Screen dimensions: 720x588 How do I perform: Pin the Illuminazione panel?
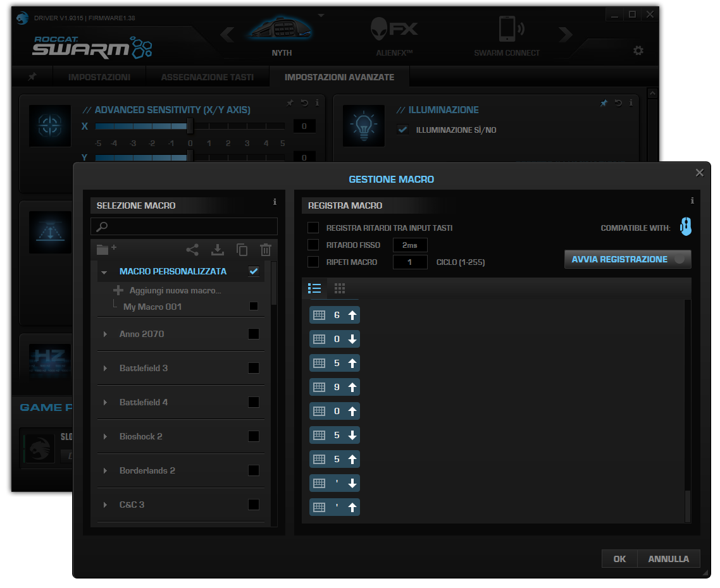click(604, 103)
